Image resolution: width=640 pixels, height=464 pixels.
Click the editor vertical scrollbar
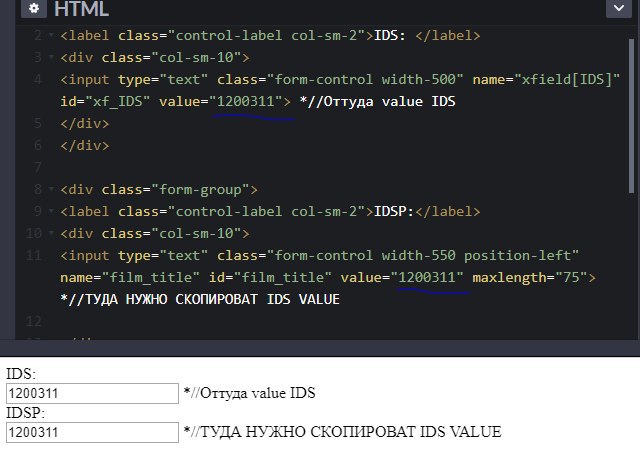[631, 118]
